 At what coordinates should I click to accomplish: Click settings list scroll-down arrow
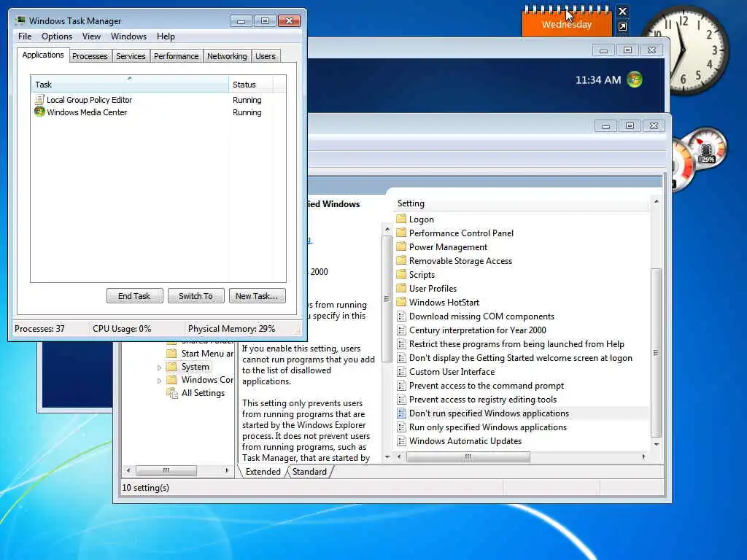(x=656, y=444)
